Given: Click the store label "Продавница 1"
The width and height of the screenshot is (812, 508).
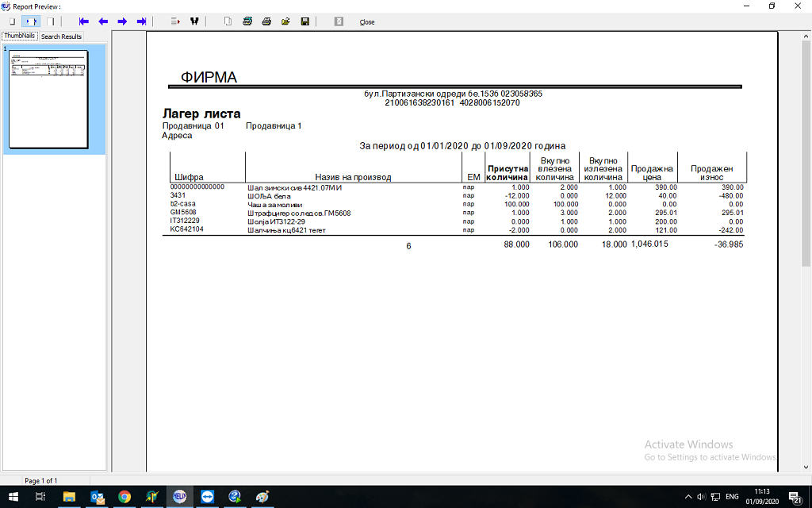Looking at the screenshot, I should click(274, 126).
